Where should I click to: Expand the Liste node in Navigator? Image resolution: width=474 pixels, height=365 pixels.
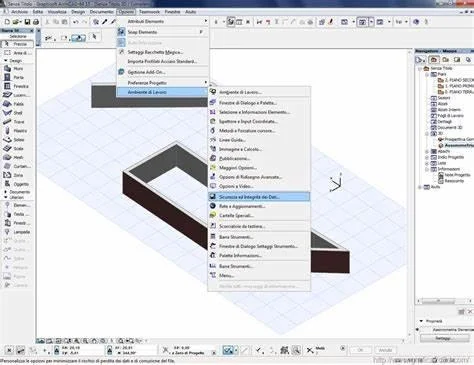coord(427,163)
